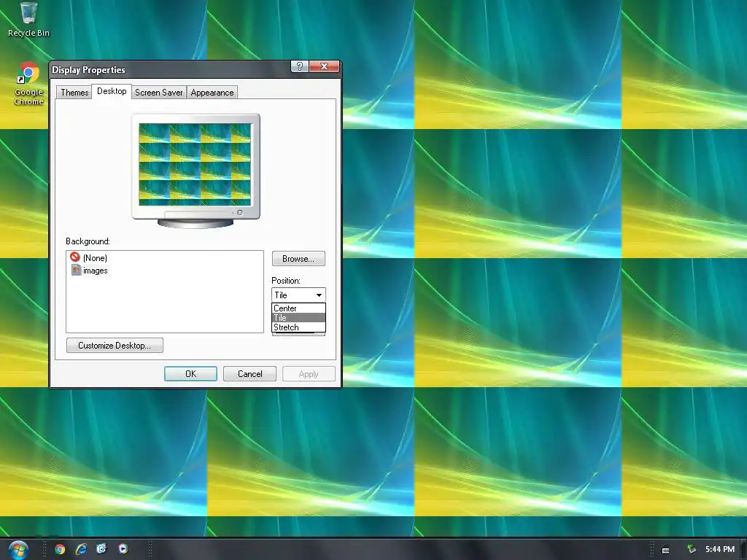Click the Display Properties title bar
The width and height of the screenshot is (747, 560).
(169, 69)
